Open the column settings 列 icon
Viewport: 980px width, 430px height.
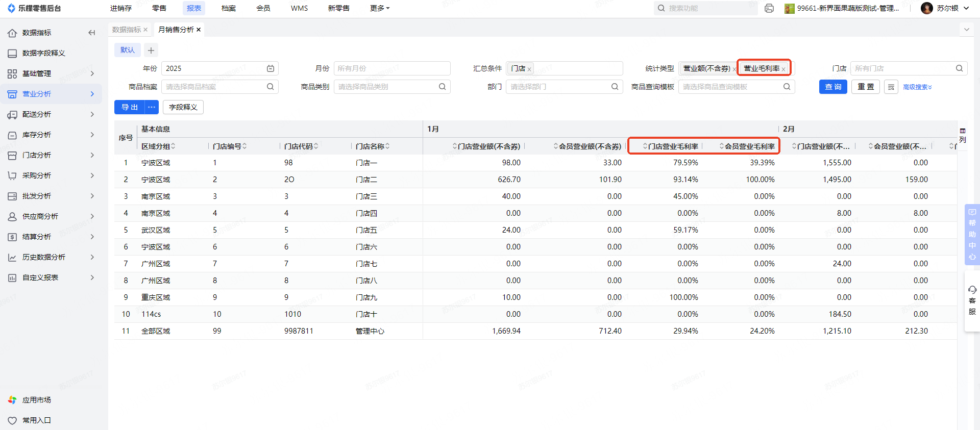click(x=963, y=135)
